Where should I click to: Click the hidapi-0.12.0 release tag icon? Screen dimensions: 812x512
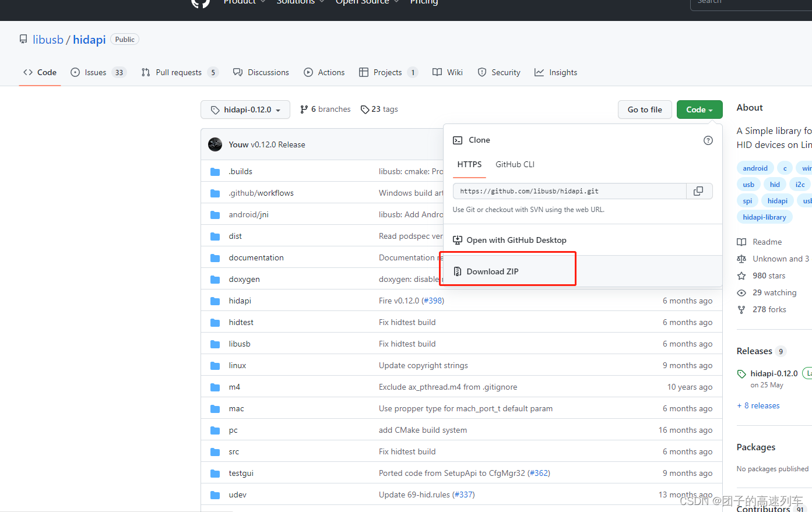(x=741, y=374)
